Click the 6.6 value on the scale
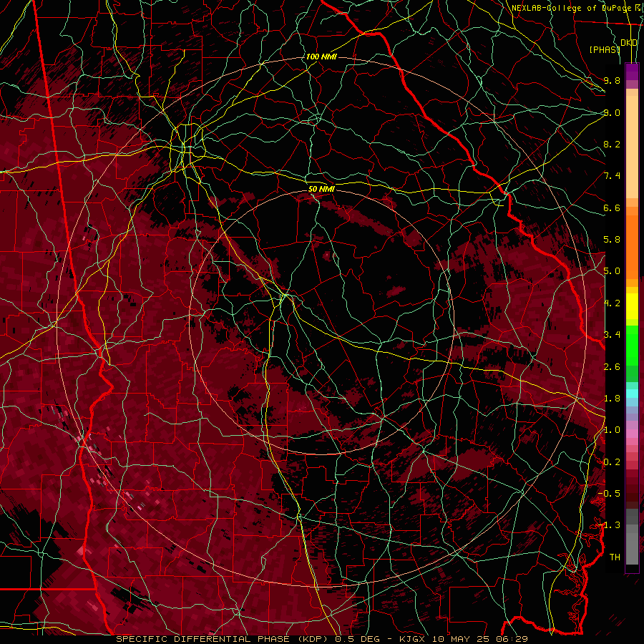 click(x=612, y=208)
